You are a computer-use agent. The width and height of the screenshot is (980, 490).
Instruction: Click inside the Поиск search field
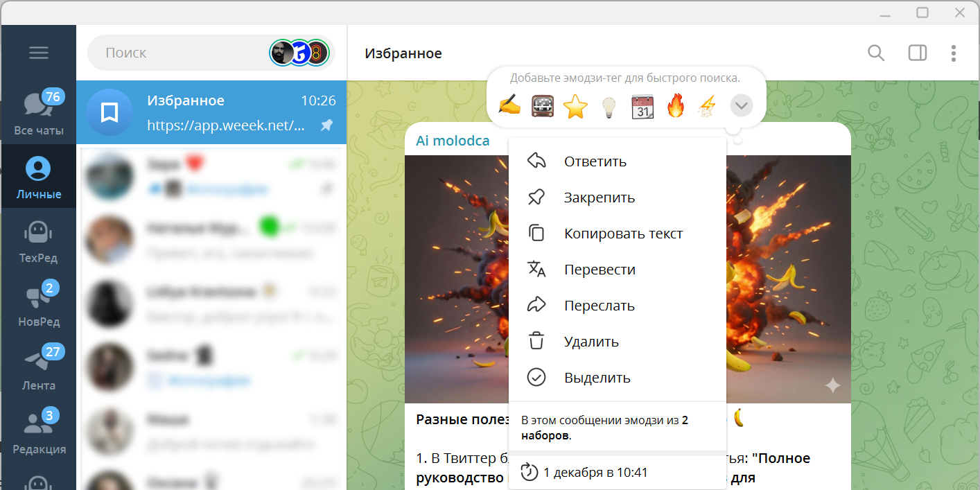click(173, 52)
